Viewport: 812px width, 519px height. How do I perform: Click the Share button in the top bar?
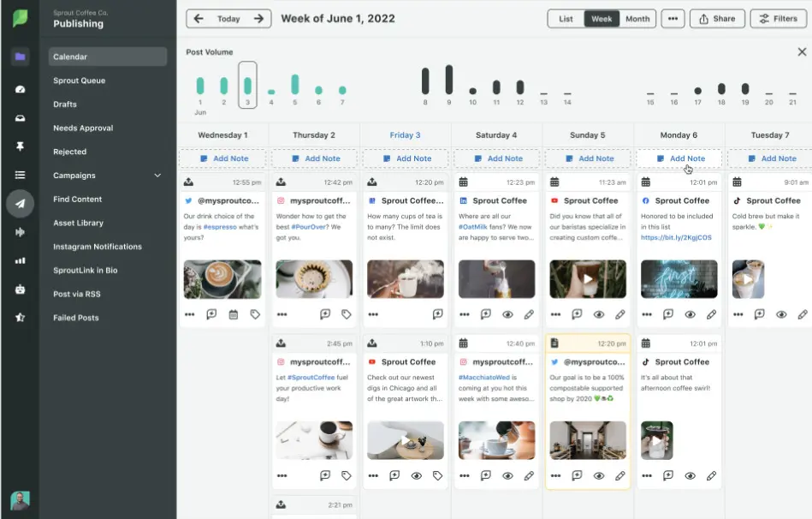click(717, 18)
